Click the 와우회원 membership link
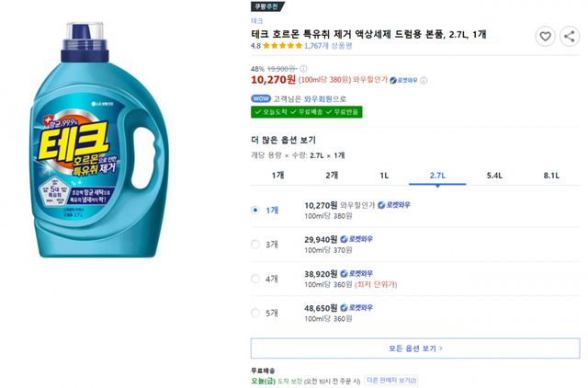This screenshot has width=588, height=388. 317,98
